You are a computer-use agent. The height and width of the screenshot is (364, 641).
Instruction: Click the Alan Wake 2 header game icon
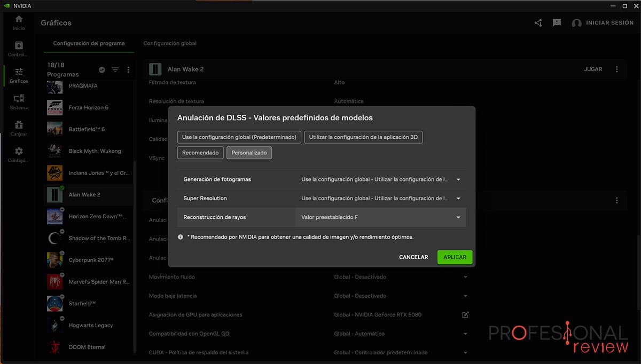coord(155,69)
